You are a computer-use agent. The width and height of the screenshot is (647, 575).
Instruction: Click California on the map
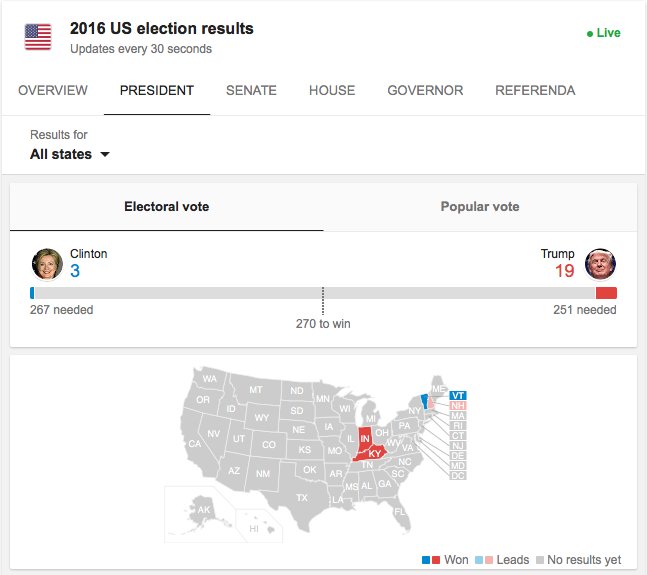click(196, 444)
